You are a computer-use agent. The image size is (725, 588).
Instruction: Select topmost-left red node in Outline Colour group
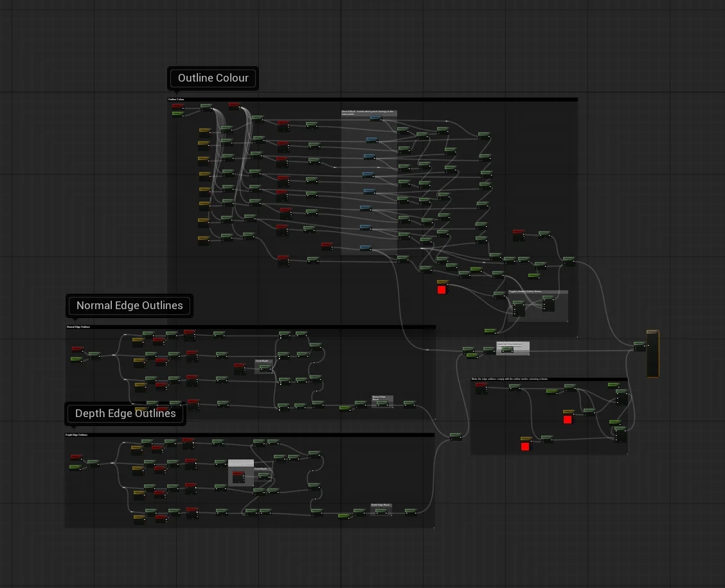[178, 106]
